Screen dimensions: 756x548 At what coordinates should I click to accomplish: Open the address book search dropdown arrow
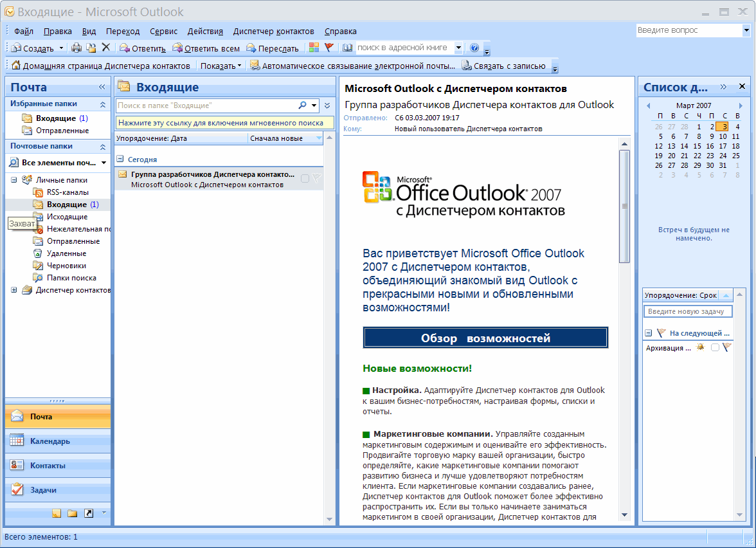(458, 48)
